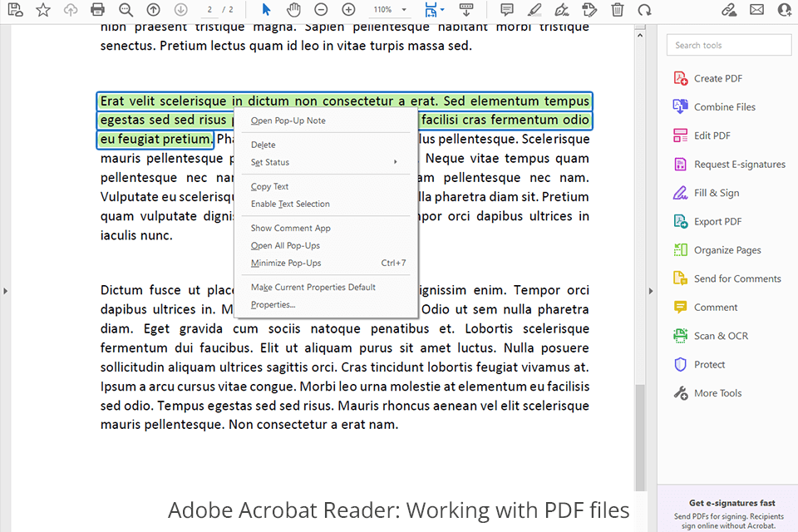The height and width of the screenshot is (532, 798).
Task: Click the keyboard scrolling mode icon
Action: [x=465, y=10]
